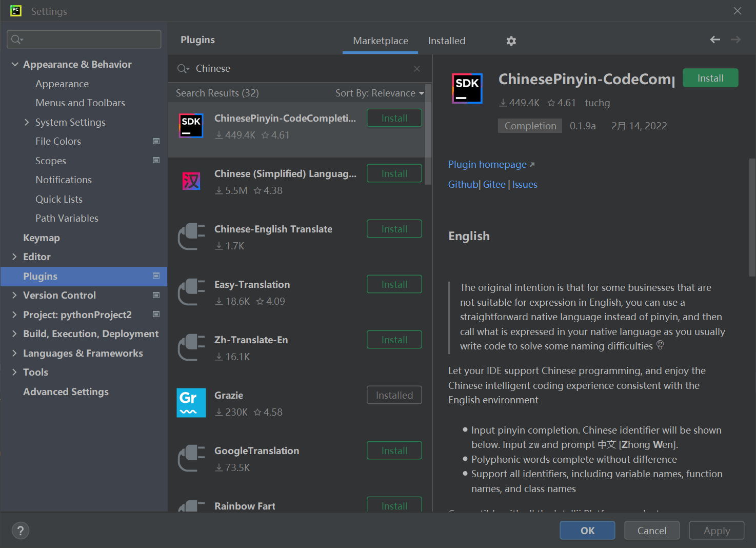Image resolution: width=756 pixels, height=548 pixels.
Task: Select Quick Lists settings page
Action: tap(59, 199)
